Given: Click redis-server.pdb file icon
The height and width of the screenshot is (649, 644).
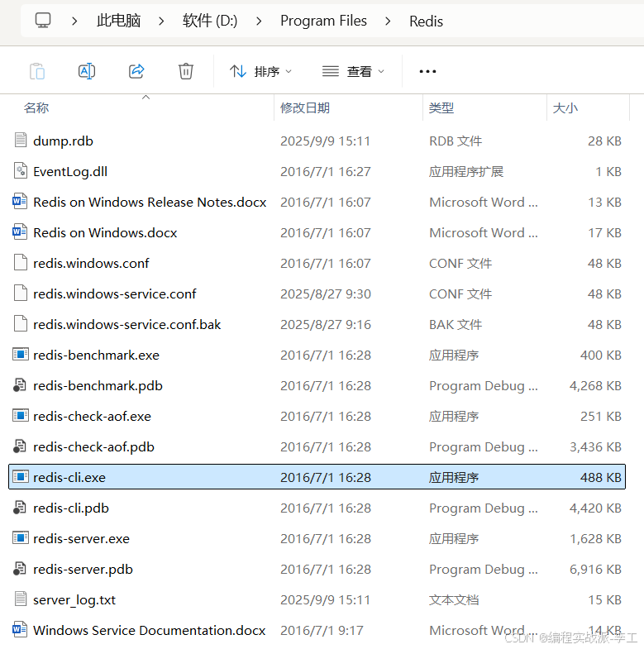Looking at the screenshot, I should click(20, 569).
